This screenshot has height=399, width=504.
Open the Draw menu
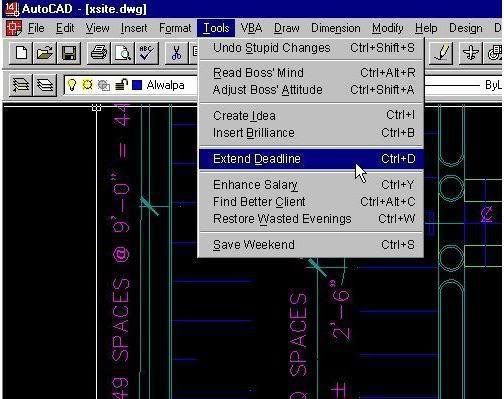[286, 28]
